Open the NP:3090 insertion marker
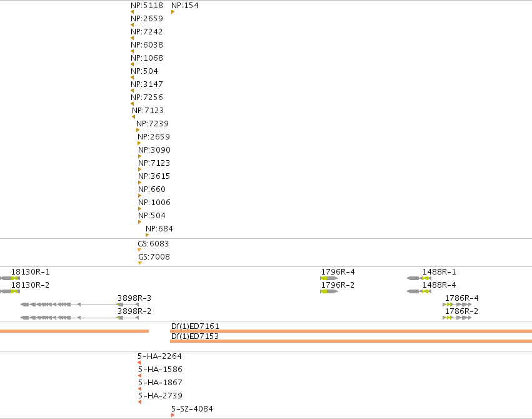 coord(140,157)
